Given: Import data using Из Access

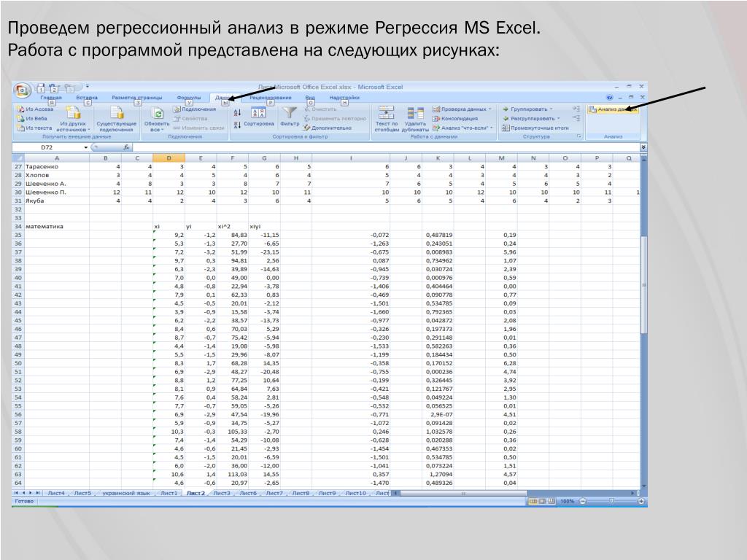Looking at the screenshot, I should coord(35,109).
